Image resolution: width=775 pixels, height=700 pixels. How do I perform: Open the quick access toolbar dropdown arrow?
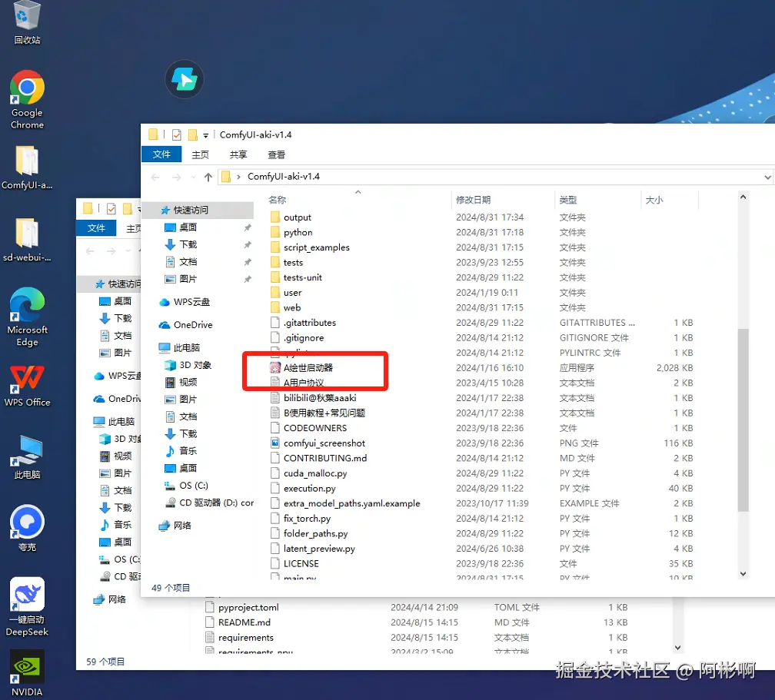205,135
